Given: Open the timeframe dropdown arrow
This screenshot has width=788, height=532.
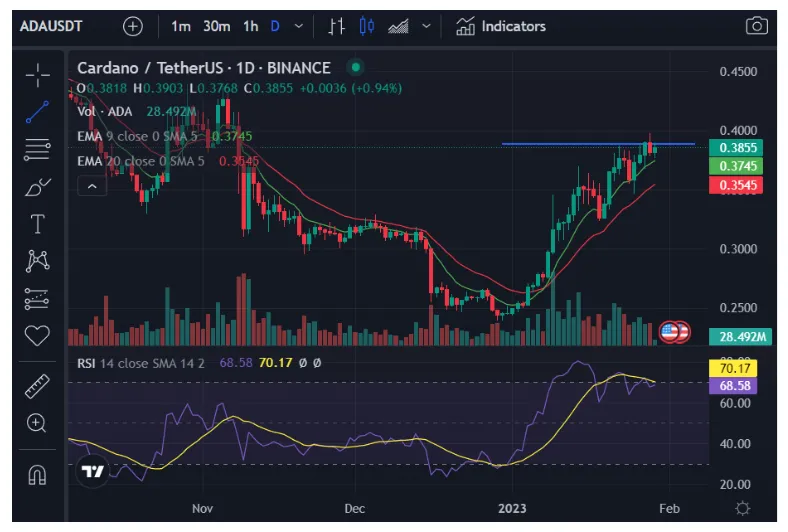Looking at the screenshot, I should click(x=299, y=26).
